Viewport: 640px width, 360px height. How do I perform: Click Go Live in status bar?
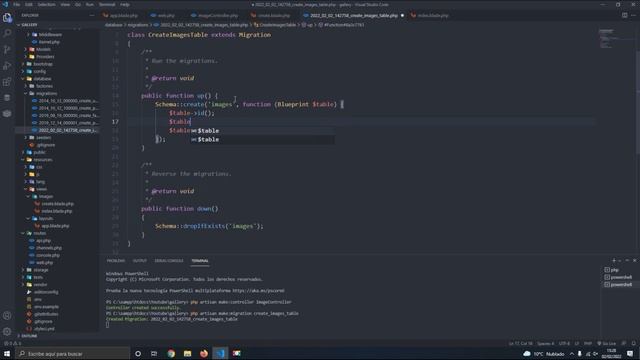click(x=607, y=343)
